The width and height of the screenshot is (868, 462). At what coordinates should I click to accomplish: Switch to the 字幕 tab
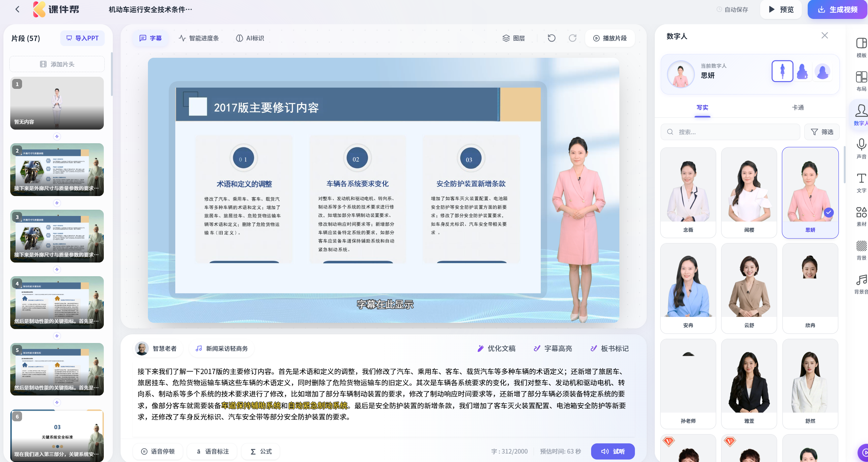coord(150,38)
